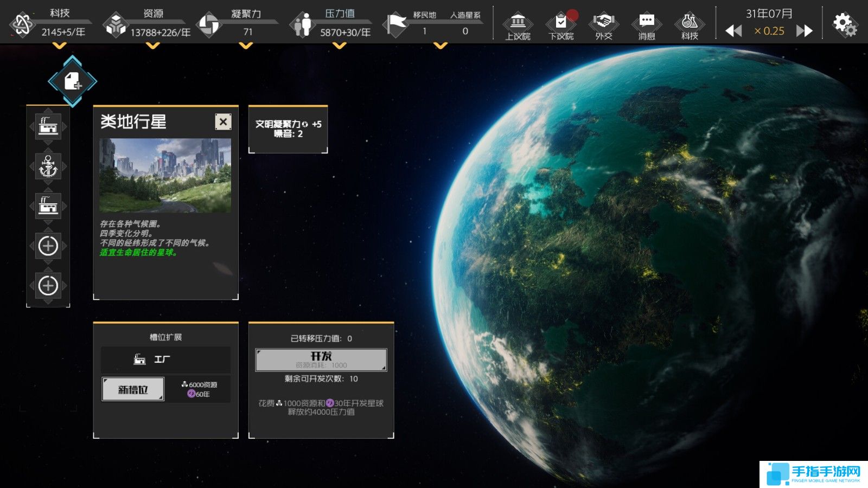Click the 殖民地 flag icon
This screenshot has width=868, height=488.
tap(396, 24)
